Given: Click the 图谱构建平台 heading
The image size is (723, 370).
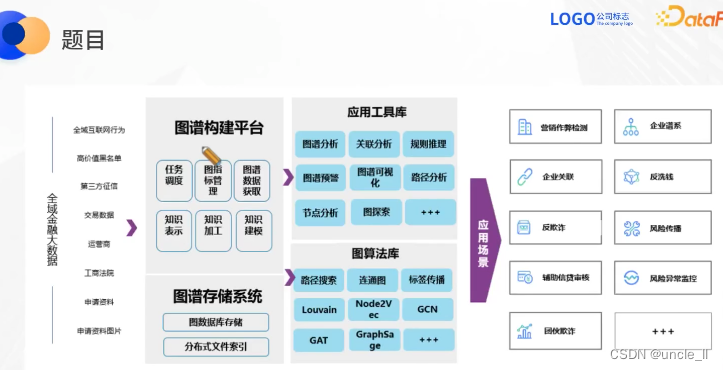Looking at the screenshot, I should pyautogui.click(x=219, y=128).
